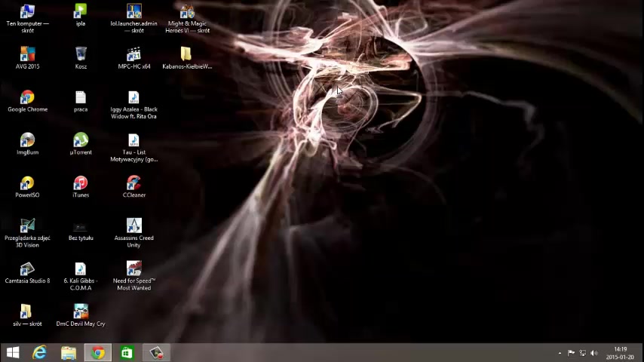Select the MPC-HC x64 player icon

[133, 55]
